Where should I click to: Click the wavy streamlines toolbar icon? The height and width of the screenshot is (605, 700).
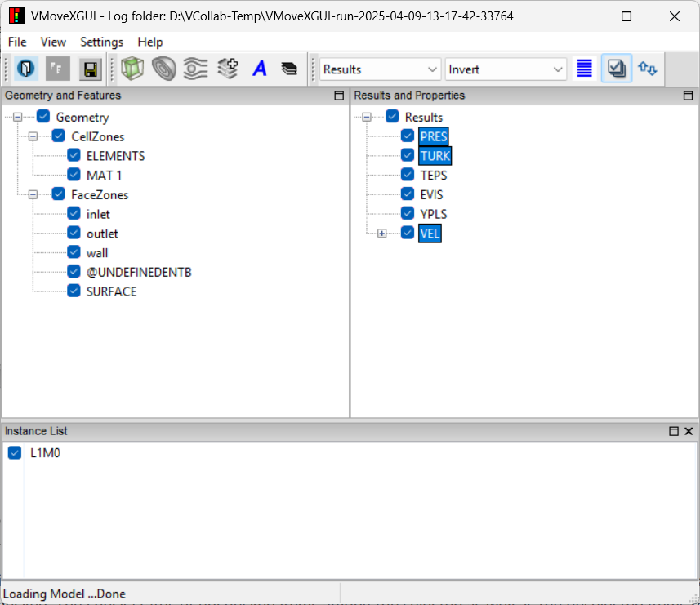(x=196, y=69)
